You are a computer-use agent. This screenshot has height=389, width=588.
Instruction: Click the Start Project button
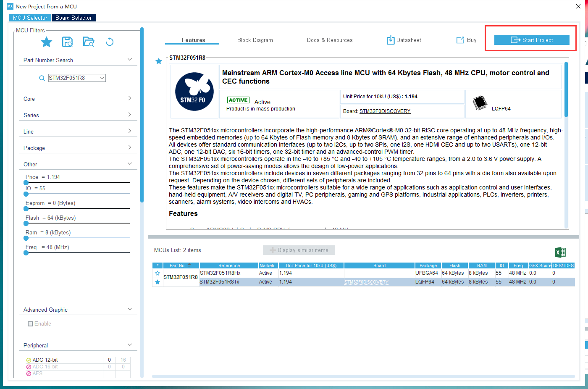[532, 40]
